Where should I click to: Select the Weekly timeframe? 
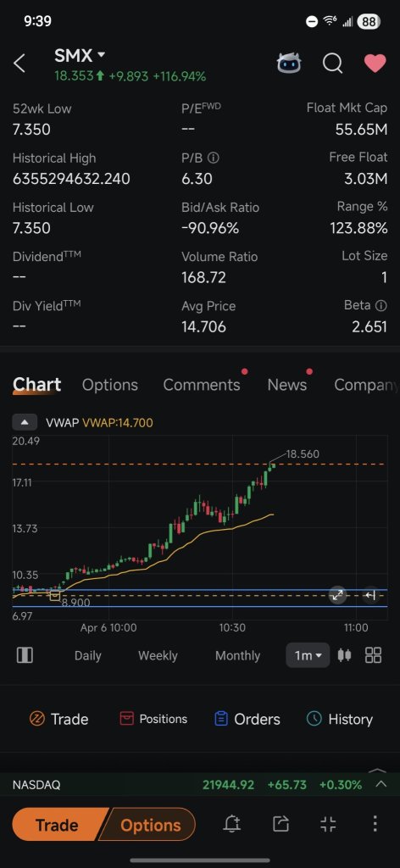tap(158, 655)
